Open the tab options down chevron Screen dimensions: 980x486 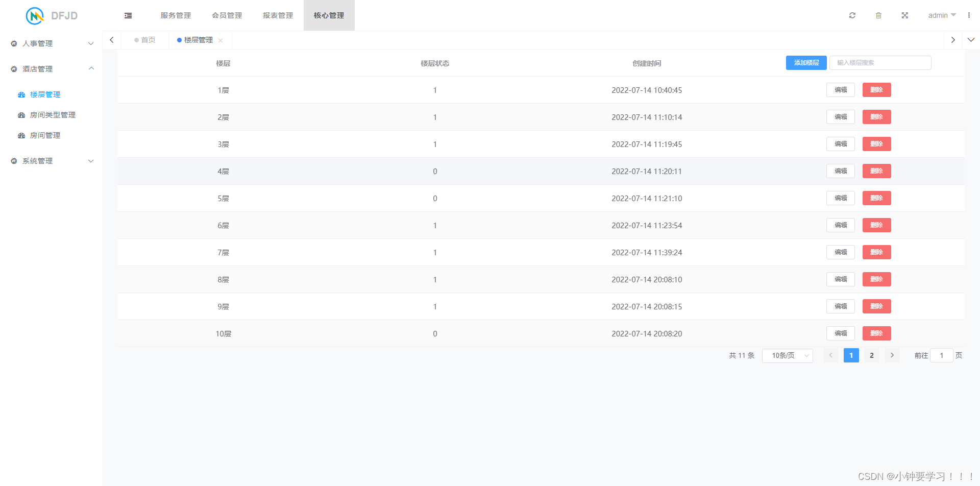coord(971,40)
